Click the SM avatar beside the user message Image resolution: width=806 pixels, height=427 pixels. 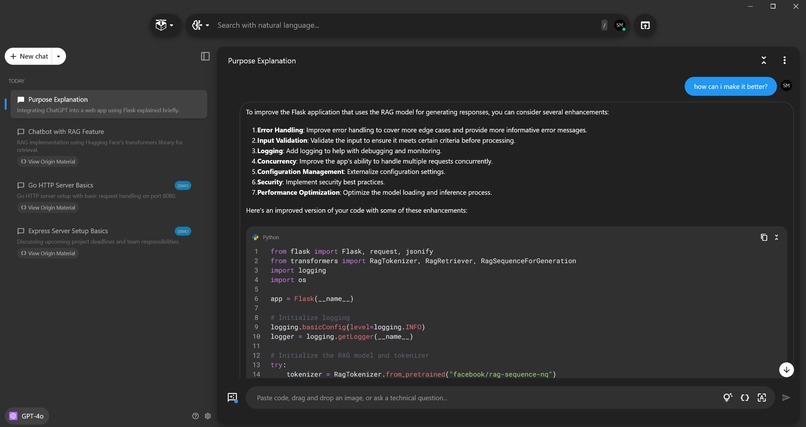[x=786, y=86]
